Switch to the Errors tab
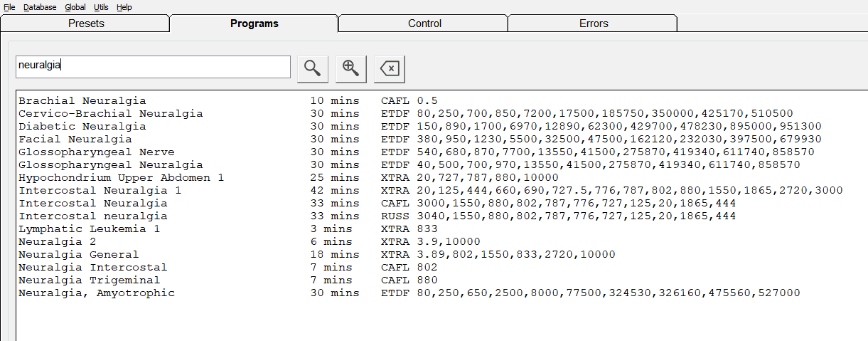This screenshot has width=868, height=341. click(594, 23)
